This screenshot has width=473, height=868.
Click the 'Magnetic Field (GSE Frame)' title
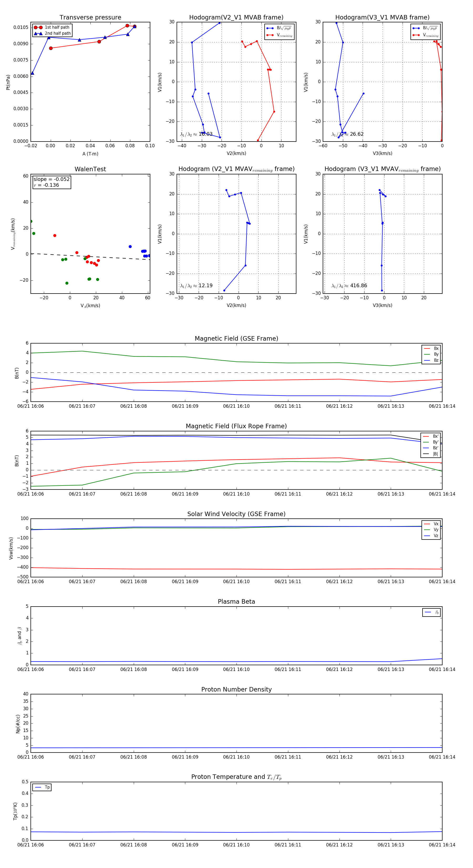pyautogui.click(x=236, y=339)
